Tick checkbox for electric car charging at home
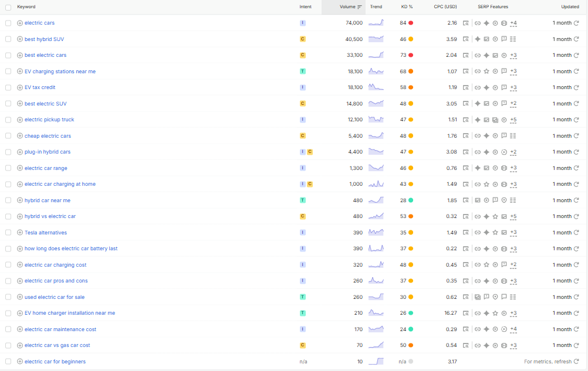This screenshot has width=588, height=371. (x=8, y=184)
